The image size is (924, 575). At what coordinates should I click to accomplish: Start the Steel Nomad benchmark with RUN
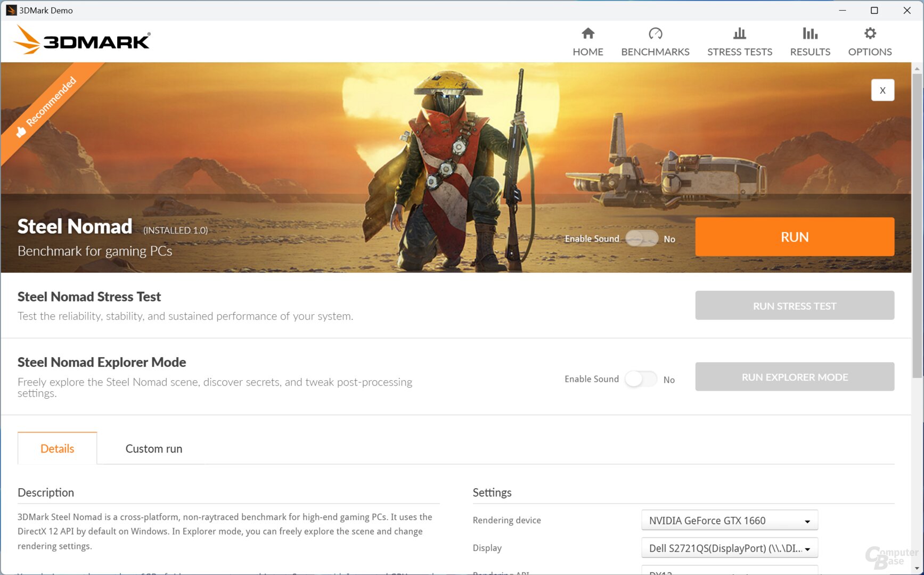795,237
